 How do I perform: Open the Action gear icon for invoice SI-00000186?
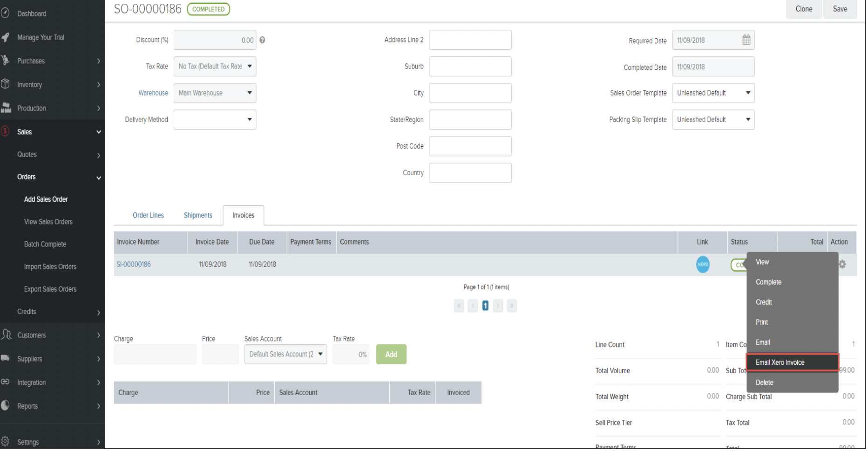pos(842,264)
